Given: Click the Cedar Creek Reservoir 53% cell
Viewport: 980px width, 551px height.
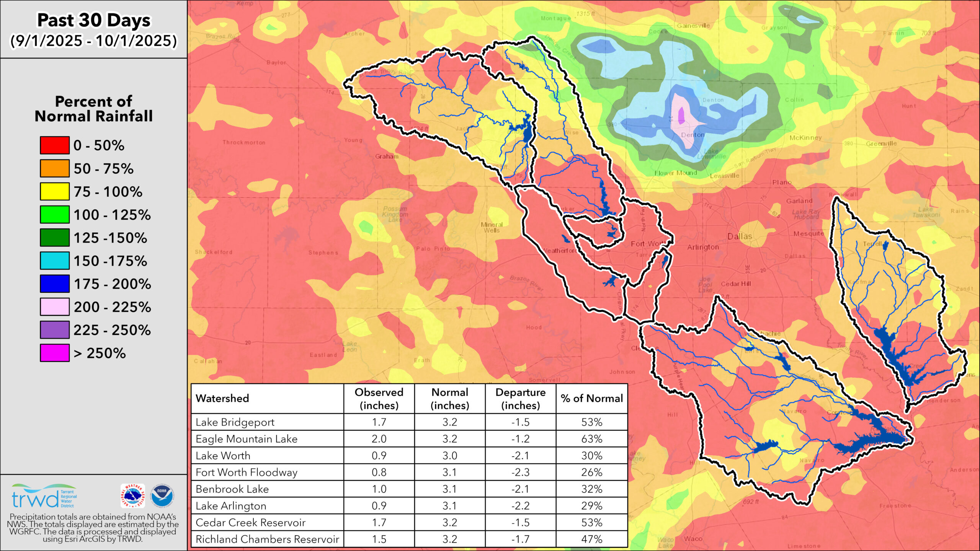Looking at the screenshot, I should 591,522.
